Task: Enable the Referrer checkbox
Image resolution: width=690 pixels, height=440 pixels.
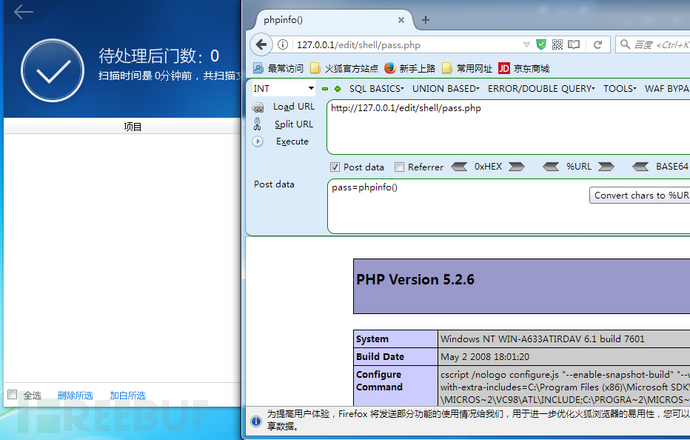Action: tap(399, 167)
